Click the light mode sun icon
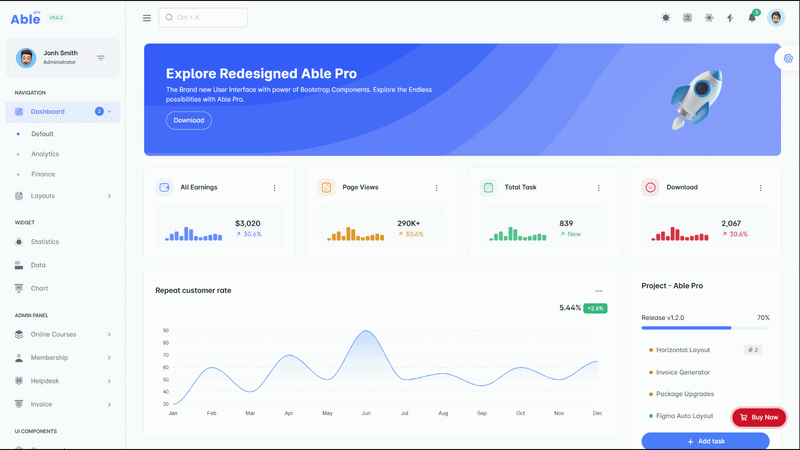This screenshot has width=800, height=450. [666, 18]
